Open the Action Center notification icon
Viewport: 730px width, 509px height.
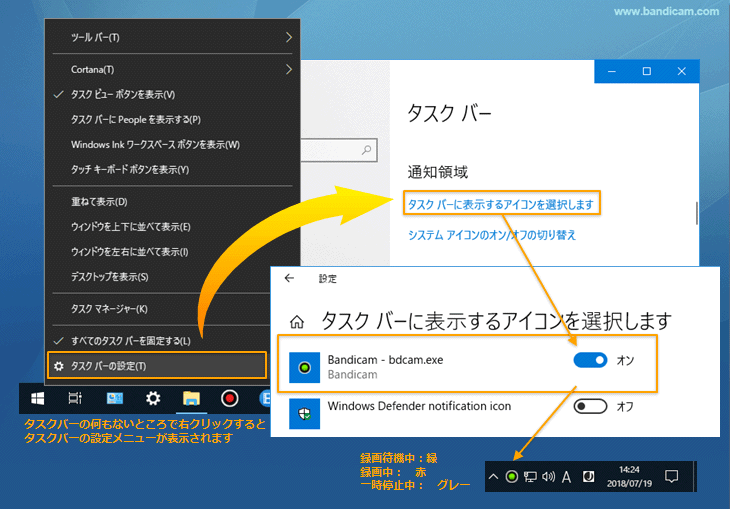pos(671,476)
